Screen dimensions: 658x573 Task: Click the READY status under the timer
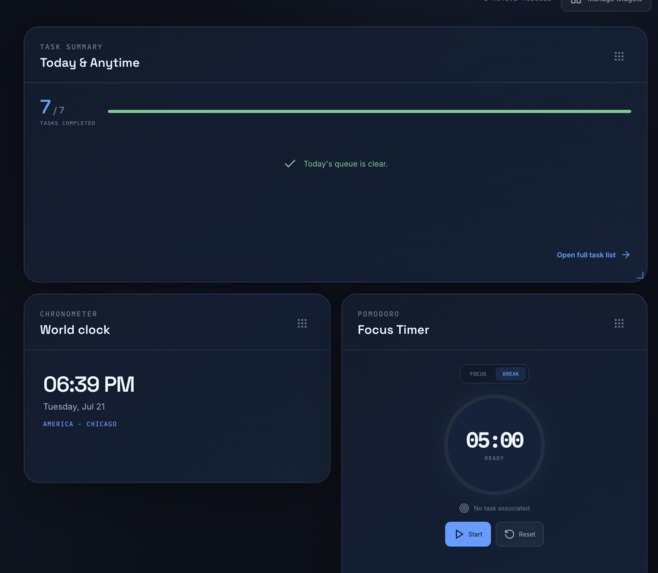coord(494,458)
